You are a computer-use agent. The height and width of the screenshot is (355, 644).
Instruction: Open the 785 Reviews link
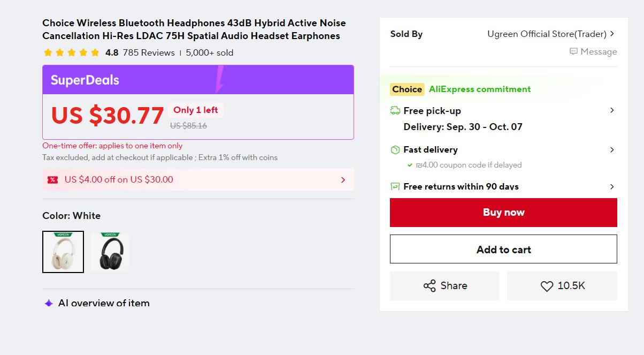click(x=149, y=52)
